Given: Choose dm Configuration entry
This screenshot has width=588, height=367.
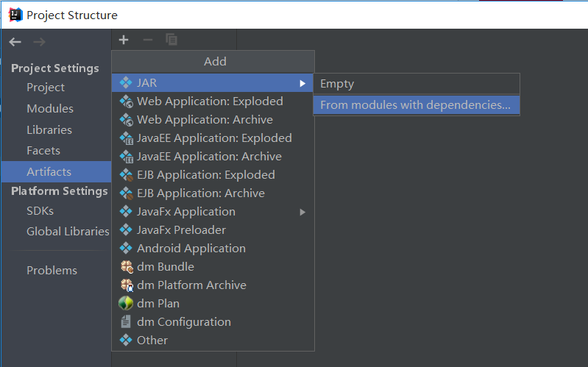Looking at the screenshot, I should 212,321.
